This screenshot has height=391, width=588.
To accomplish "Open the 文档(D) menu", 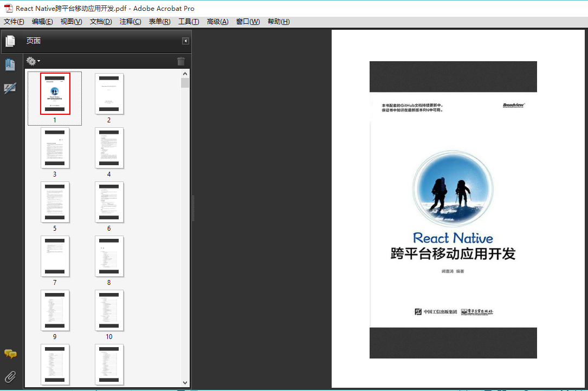I will [101, 22].
